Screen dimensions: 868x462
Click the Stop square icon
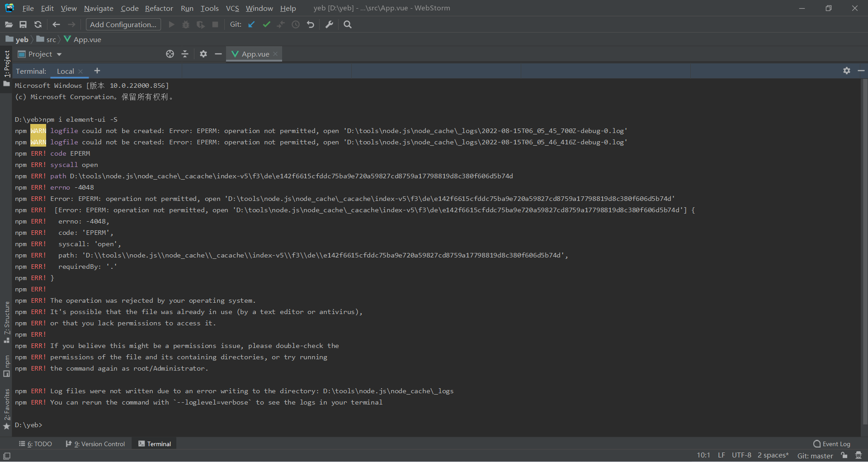(215, 24)
